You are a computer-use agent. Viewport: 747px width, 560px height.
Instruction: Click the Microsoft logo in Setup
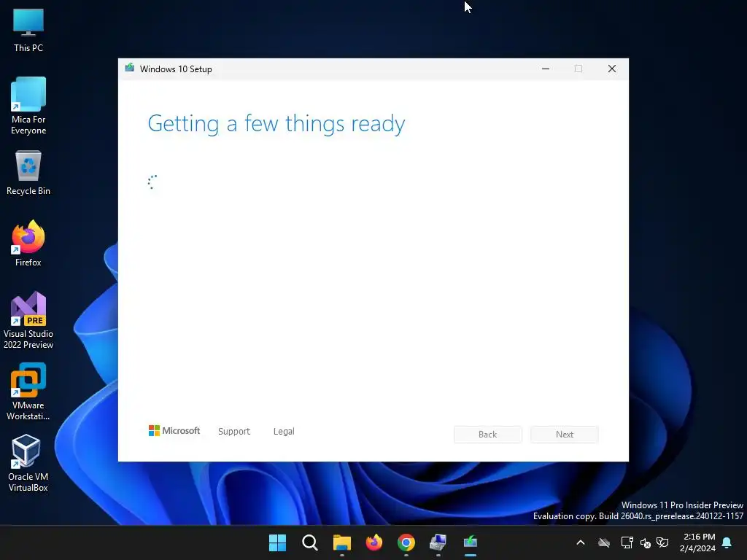pyautogui.click(x=174, y=431)
